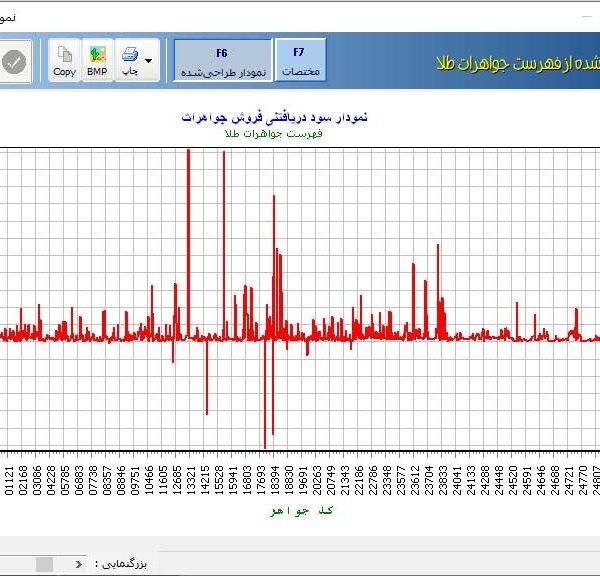
Task: Click axis caption کد جواهر
Action: (302, 511)
